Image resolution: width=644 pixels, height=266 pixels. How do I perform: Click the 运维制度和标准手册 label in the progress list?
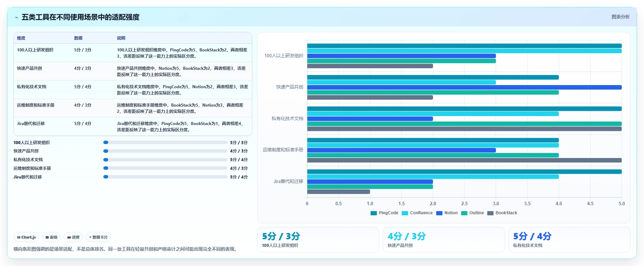[x=32, y=168]
